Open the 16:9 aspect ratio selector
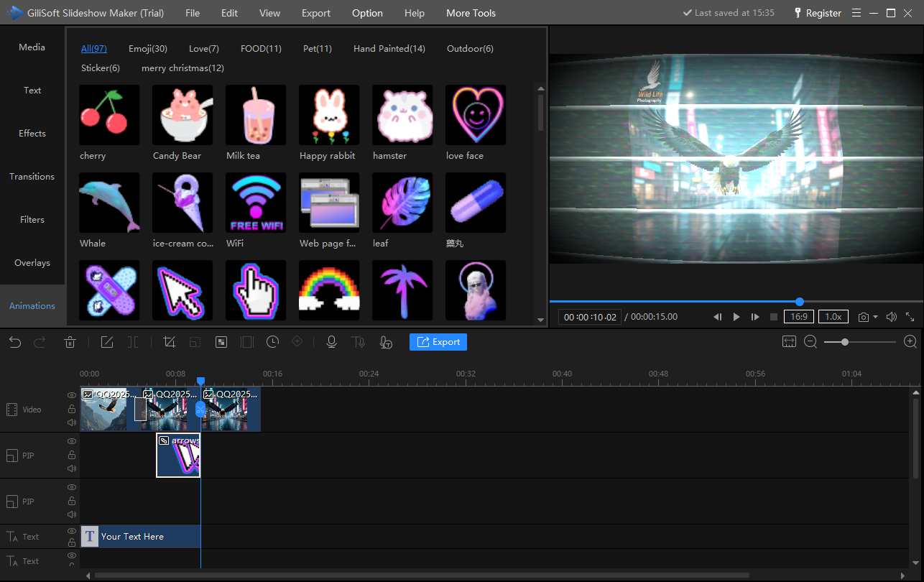The height and width of the screenshot is (582, 924). [798, 317]
